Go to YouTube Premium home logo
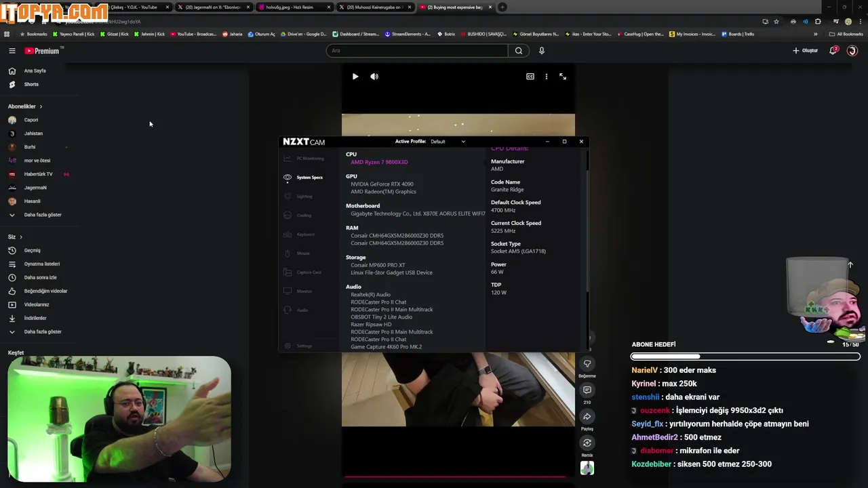The width and height of the screenshot is (868, 488). 42,51
